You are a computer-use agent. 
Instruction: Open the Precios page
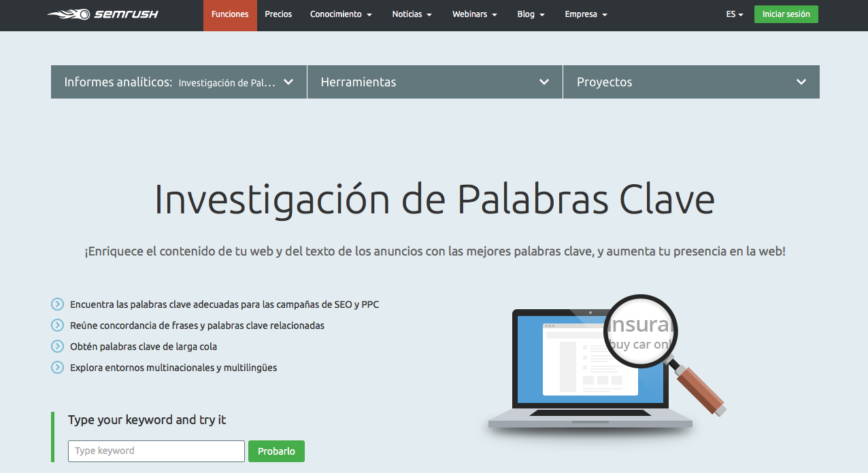click(x=278, y=14)
